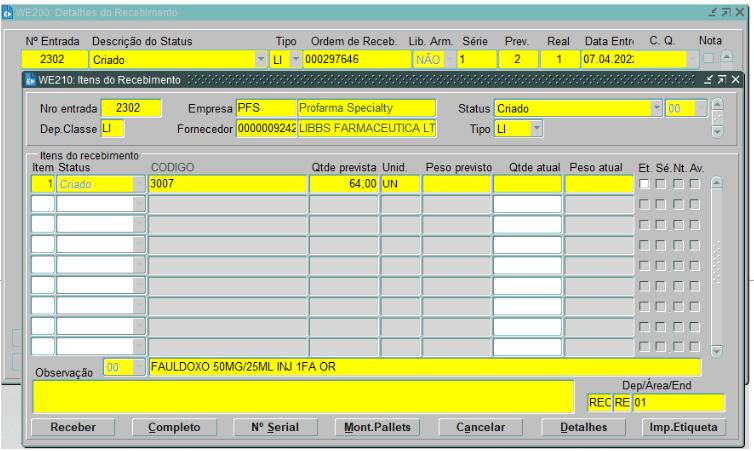Maximize the WE200 Detalhes do Recebimento window
The image size is (754, 451).
pos(726,13)
